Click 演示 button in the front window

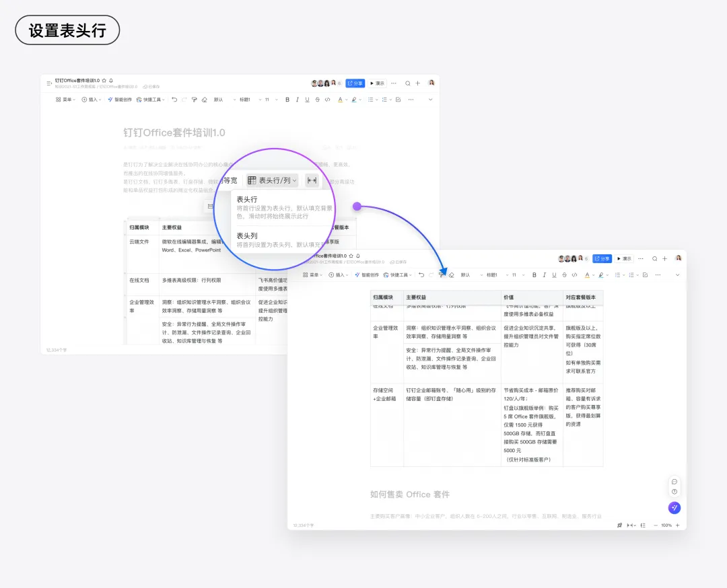pos(625,258)
